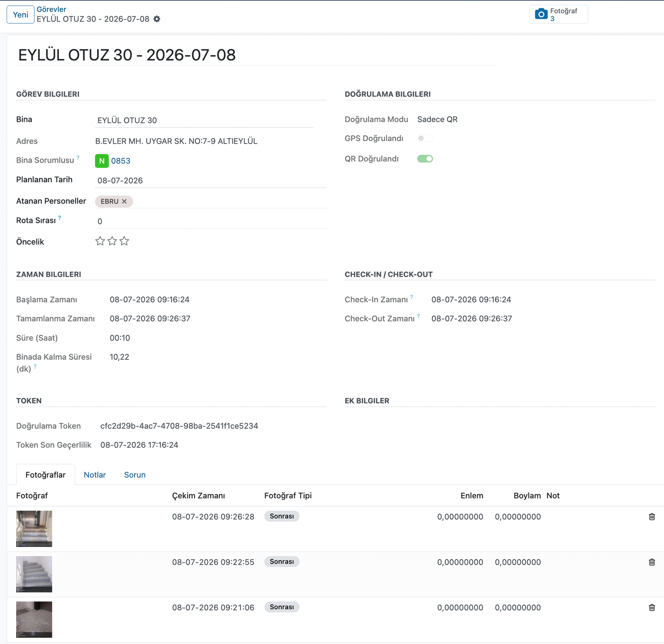
Task: Set priority to third star
Action: pyautogui.click(x=124, y=241)
